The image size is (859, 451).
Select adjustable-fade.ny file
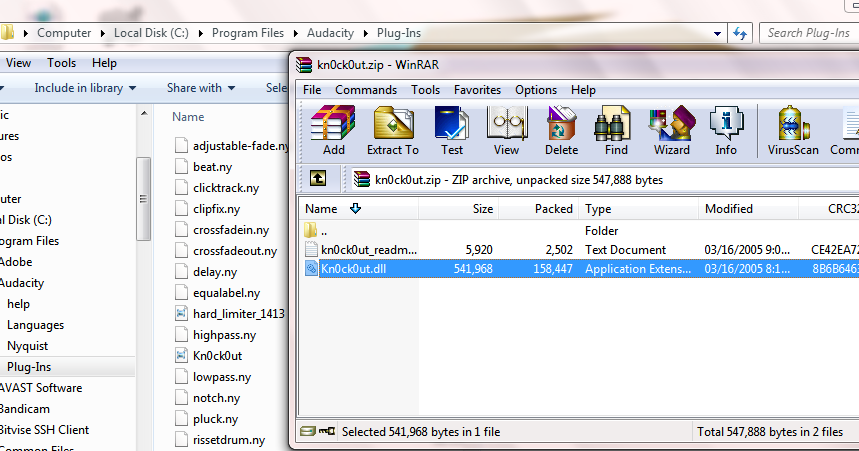[232, 146]
